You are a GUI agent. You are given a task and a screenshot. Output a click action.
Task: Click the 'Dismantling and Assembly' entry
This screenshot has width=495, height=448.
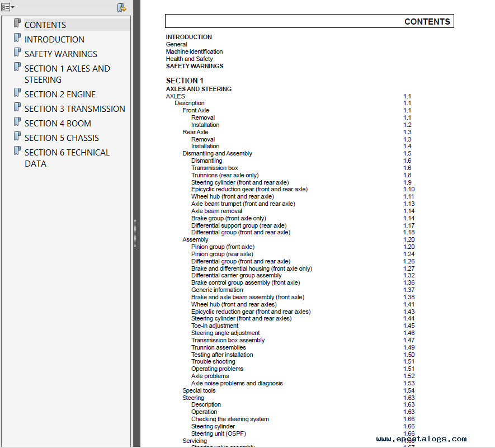217,153
